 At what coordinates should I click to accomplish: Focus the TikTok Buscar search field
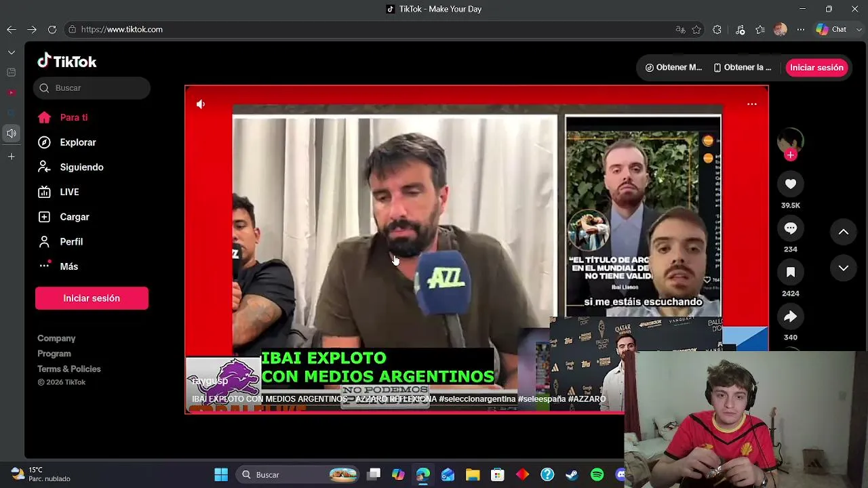coord(92,87)
